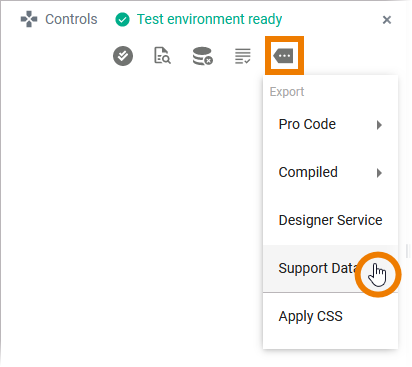Open the checklist lines icon
The height and width of the screenshot is (367, 412).
point(243,56)
